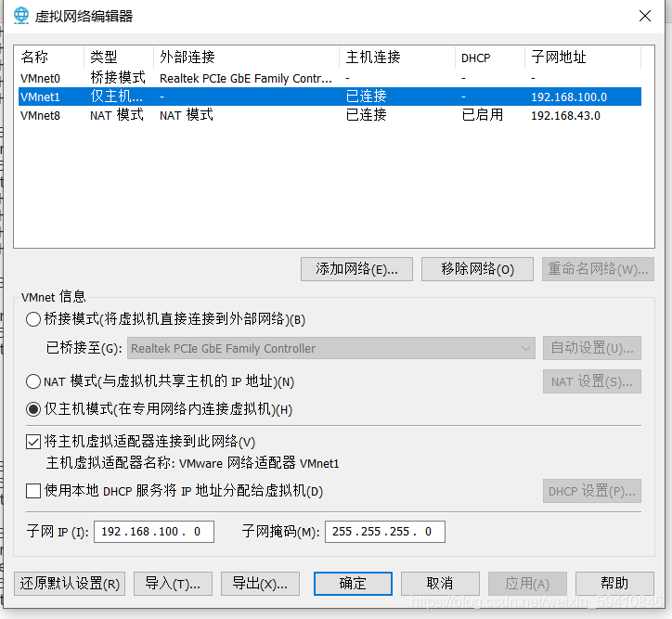The image size is (672, 619).
Task: Open NAT 设置(S)... button
Action: click(592, 381)
